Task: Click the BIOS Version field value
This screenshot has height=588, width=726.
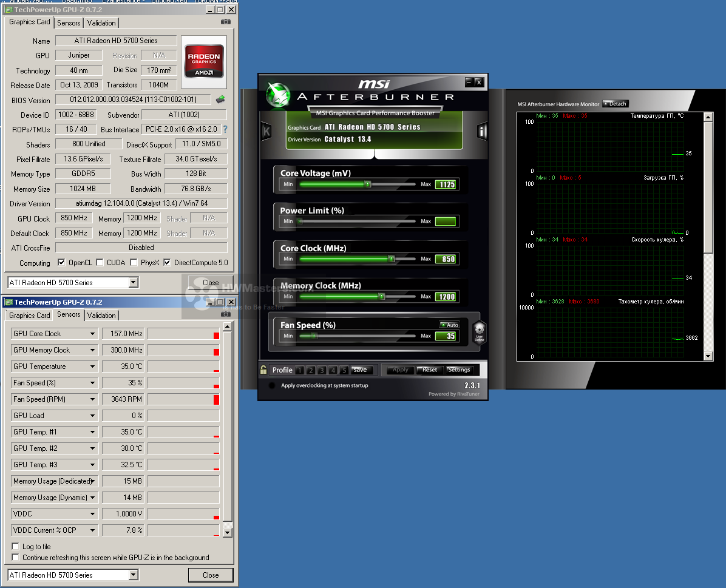Action: coord(134,100)
